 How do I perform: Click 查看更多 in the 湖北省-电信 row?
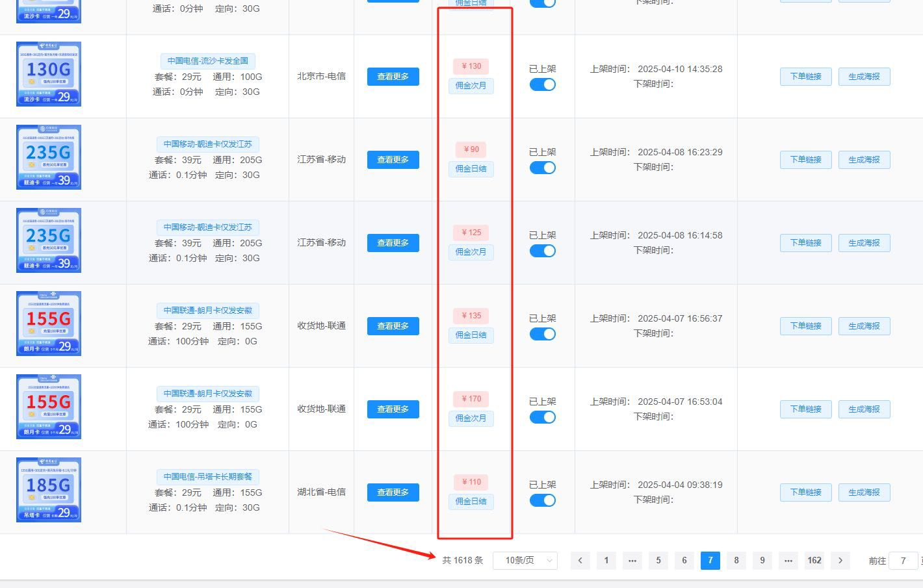(x=393, y=492)
